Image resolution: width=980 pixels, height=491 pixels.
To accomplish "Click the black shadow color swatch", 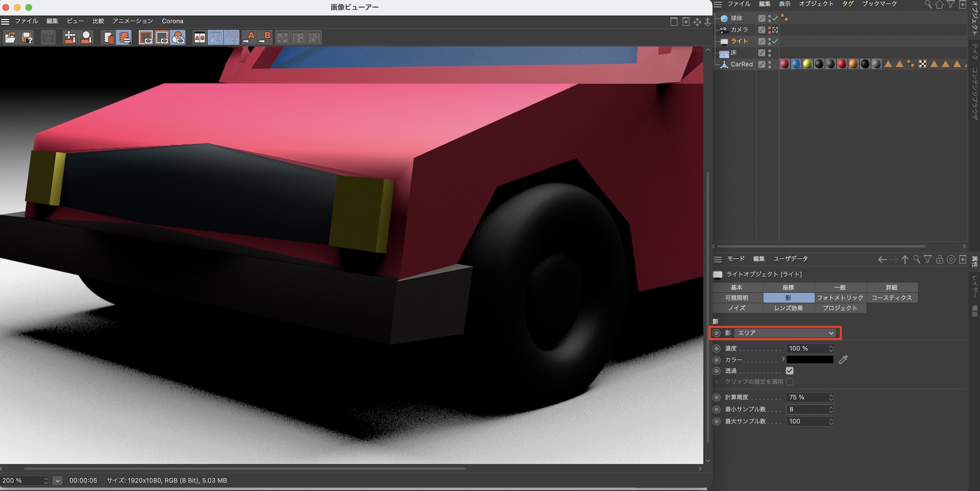I will tap(809, 360).
